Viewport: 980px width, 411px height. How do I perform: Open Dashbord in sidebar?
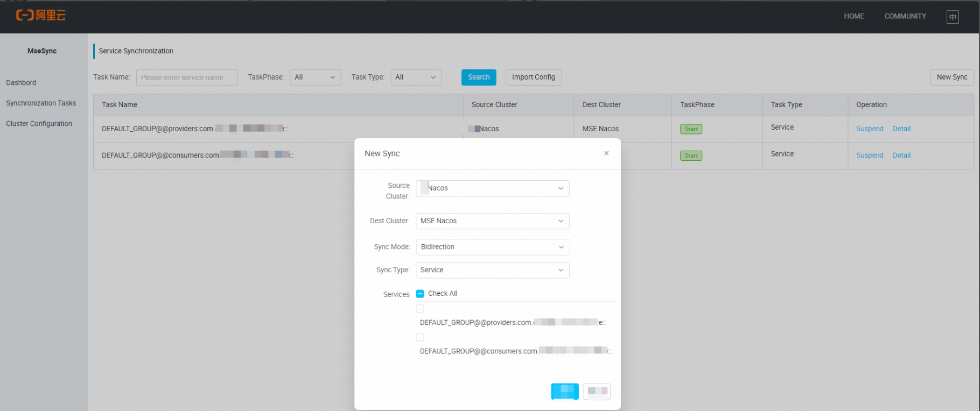[21, 82]
